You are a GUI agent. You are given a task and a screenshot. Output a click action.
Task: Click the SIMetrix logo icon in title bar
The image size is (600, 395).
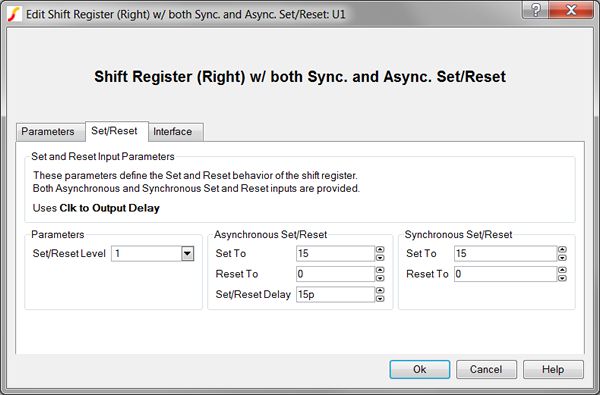click(14, 15)
